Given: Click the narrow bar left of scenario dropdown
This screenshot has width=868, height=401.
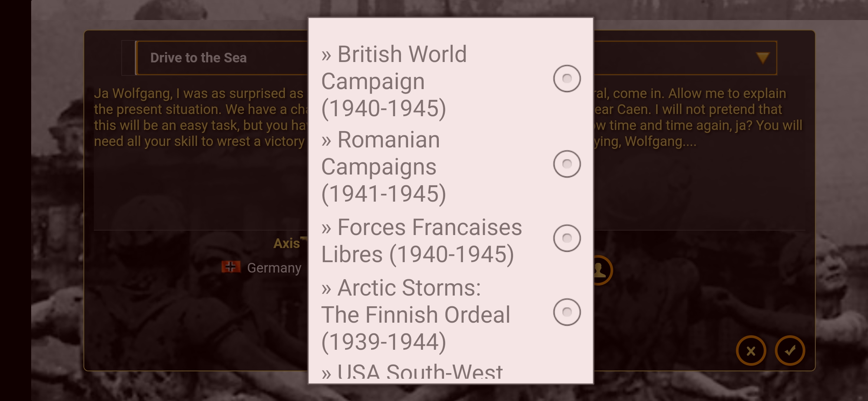Looking at the screenshot, I should point(128,58).
